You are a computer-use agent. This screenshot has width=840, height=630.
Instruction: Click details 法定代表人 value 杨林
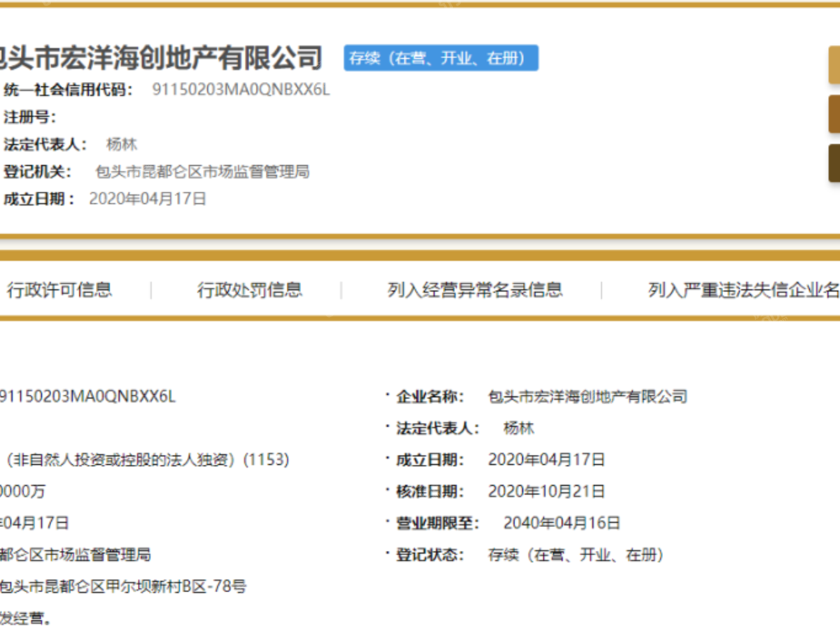tap(519, 428)
